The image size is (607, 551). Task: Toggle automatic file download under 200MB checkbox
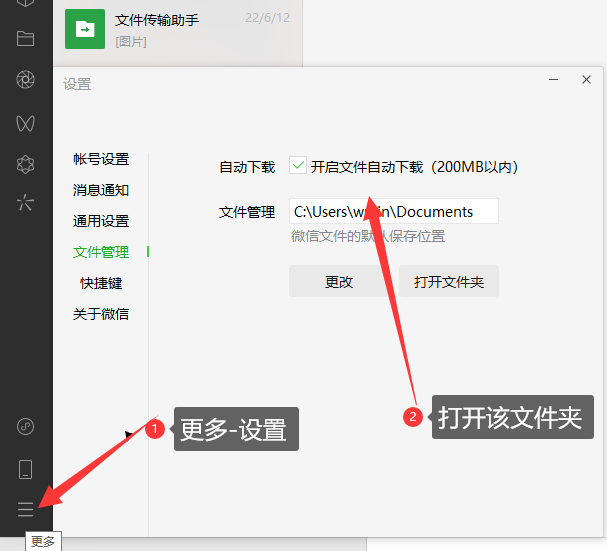tap(298, 166)
